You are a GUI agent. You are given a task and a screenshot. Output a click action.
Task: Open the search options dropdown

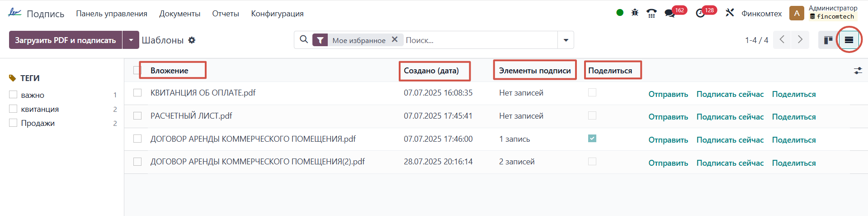click(x=566, y=40)
